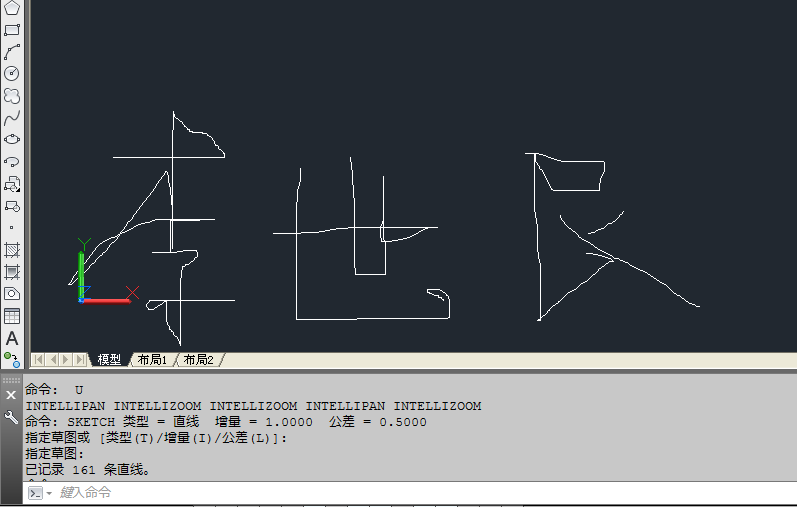Screen dimensions: 797x507
Task: Open command line customize wrench
Action: click(x=11, y=417)
